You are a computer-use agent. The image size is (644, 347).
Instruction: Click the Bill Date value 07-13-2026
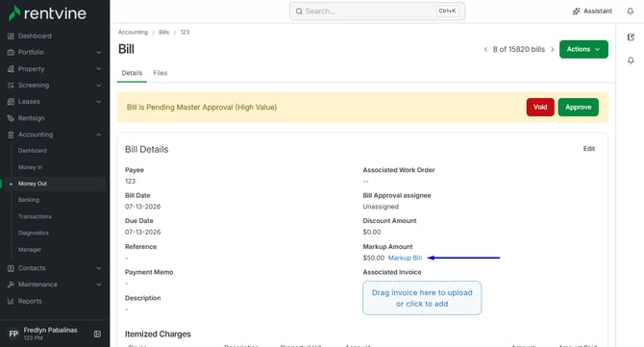pyautogui.click(x=142, y=207)
